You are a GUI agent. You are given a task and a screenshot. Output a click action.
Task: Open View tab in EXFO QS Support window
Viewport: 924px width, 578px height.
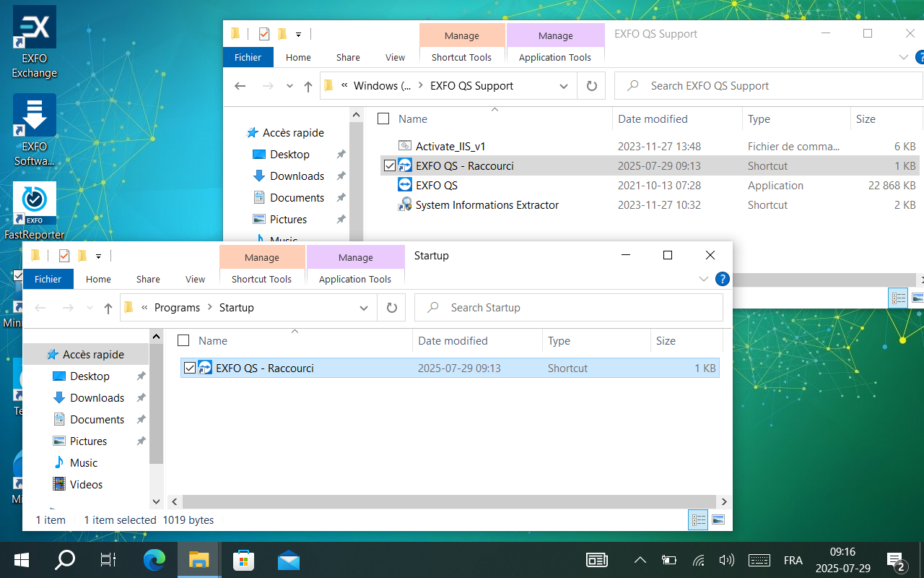point(395,57)
